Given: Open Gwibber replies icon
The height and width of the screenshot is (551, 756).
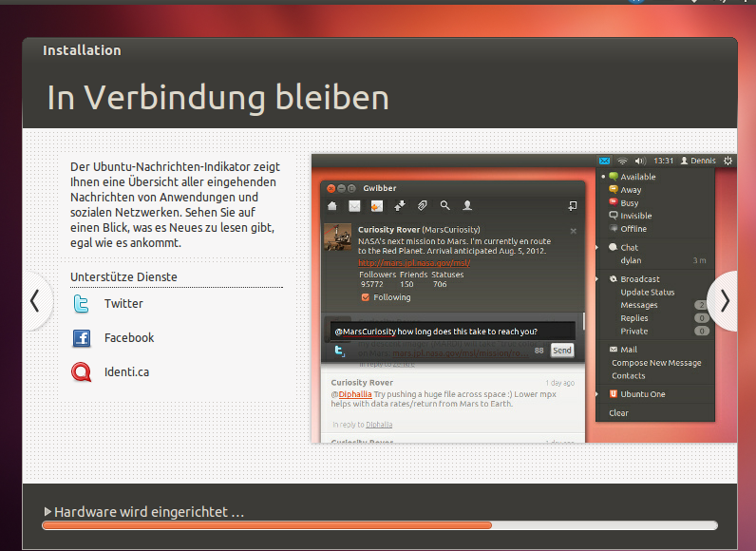Looking at the screenshot, I should tap(376, 206).
